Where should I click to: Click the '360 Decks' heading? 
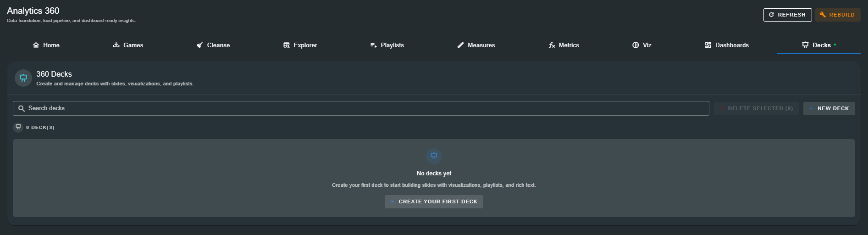pyautogui.click(x=54, y=74)
